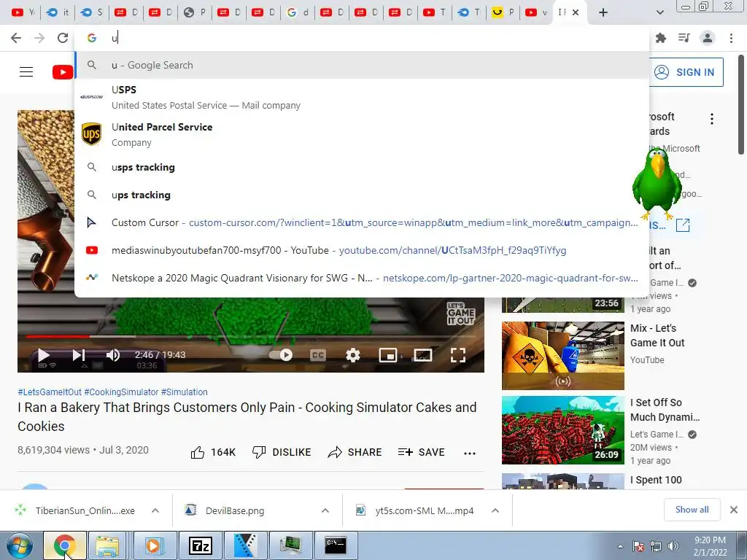This screenshot has height=560, width=747.
Task: Open the command prompt taskbar icon
Action: pyautogui.click(x=336, y=545)
